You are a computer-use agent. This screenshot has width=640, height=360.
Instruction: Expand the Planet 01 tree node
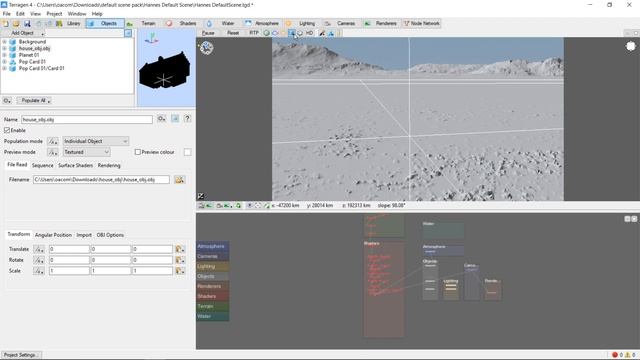point(4,55)
